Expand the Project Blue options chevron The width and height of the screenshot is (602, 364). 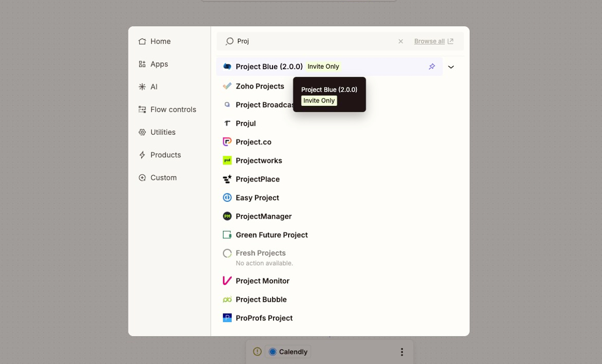[451, 67]
